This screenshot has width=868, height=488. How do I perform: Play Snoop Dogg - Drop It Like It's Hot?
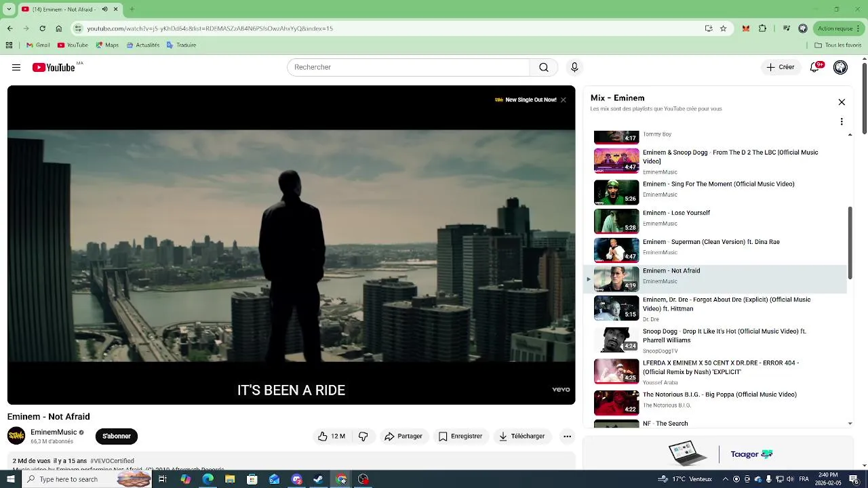click(716, 340)
